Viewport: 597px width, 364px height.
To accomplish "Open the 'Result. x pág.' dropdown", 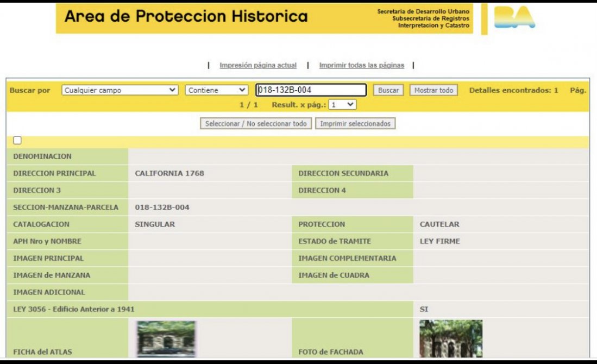I will pos(343,104).
